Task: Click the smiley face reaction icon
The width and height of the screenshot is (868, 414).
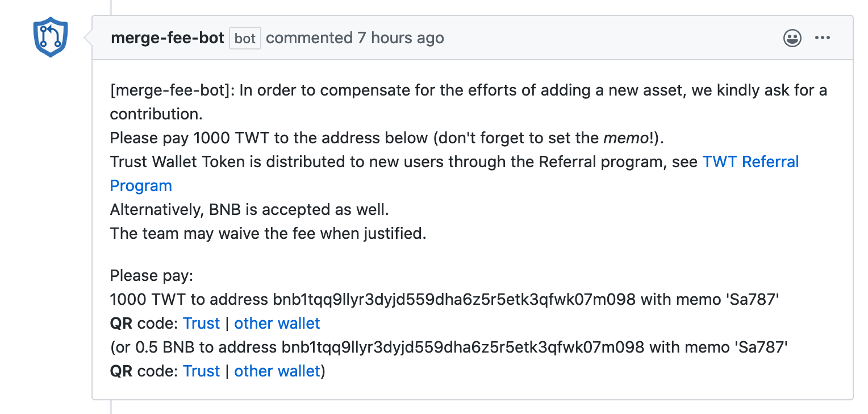Action: 792,39
